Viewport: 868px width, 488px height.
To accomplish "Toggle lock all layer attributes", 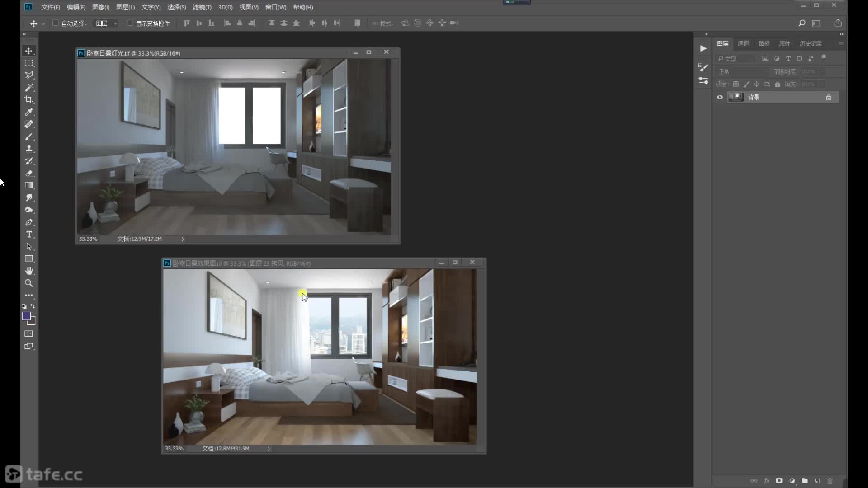I will [x=778, y=84].
